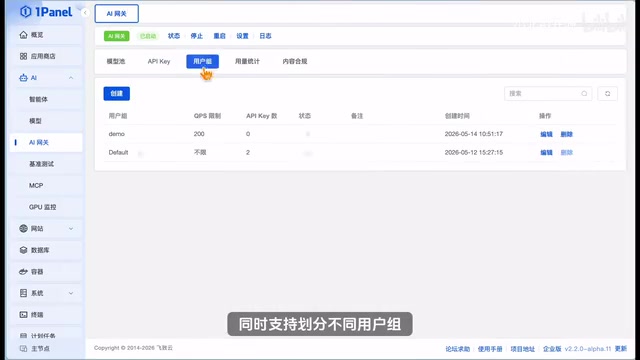Click the blue 创建 button

click(x=117, y=93)
